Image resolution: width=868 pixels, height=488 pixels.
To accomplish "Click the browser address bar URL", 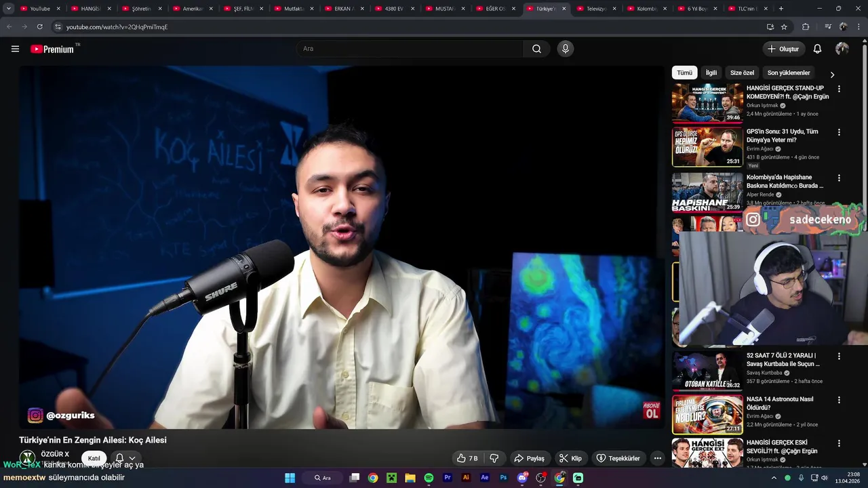I will point(117,27).
